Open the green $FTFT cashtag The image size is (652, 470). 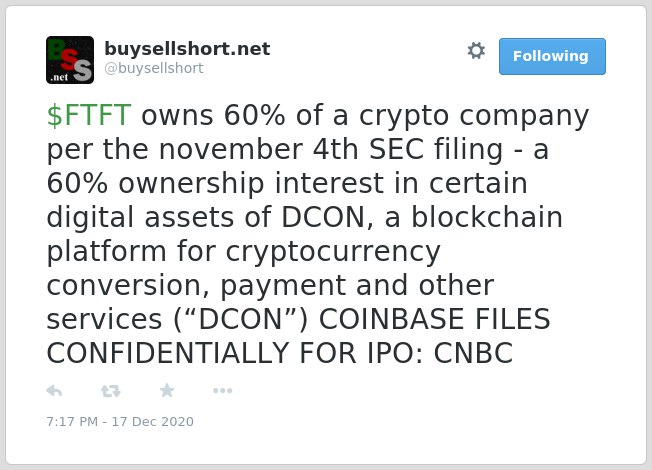point(89,115)
